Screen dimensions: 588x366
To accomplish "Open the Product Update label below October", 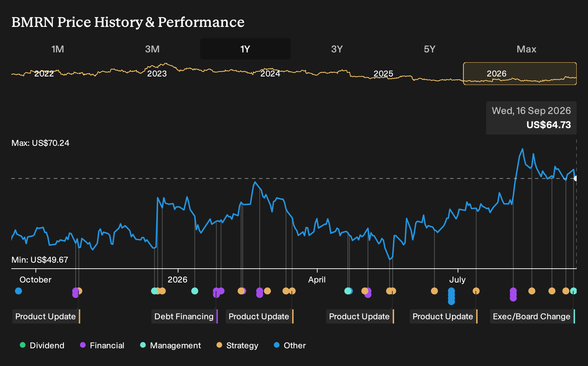I will [46, 316].
